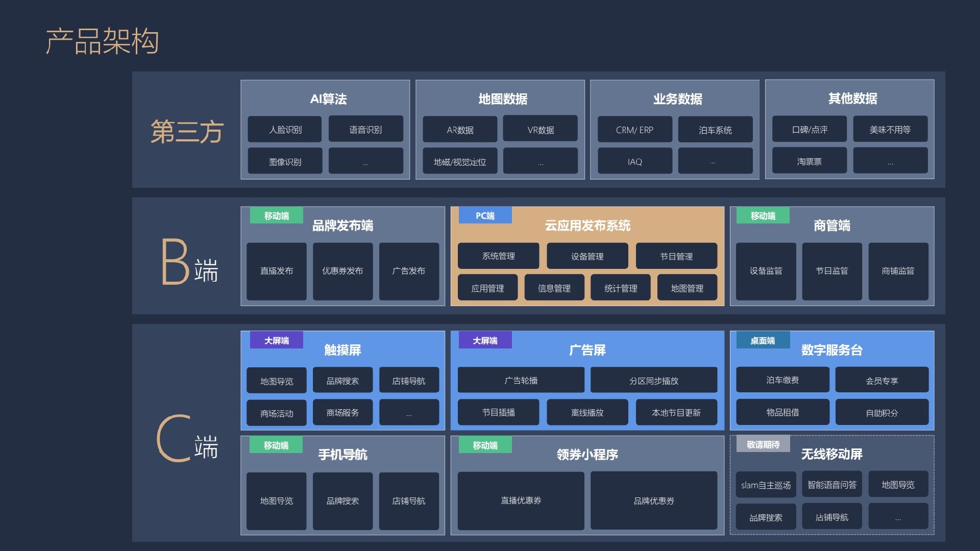Viewport: 980px width, 551px height.
Task: Select the 商铺监管 box
Action: (x=898, y=271)
